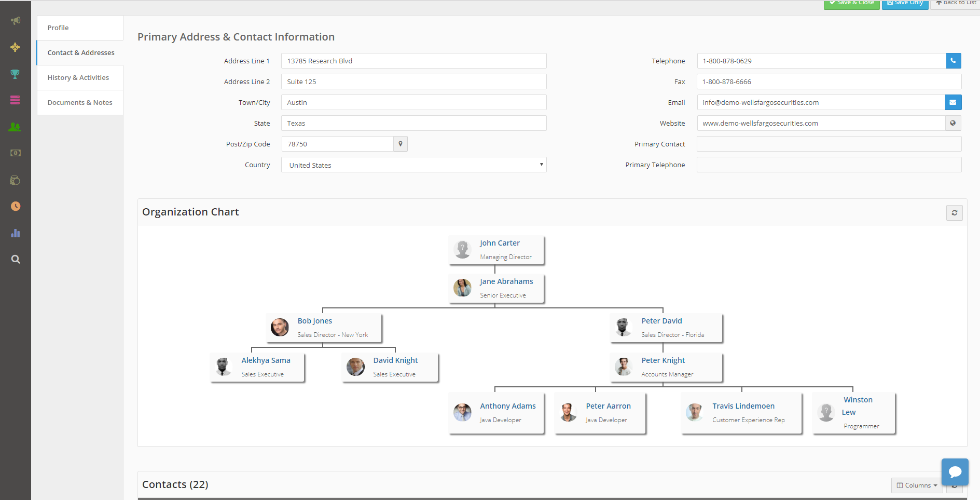Open the green trophy sidebar icon

click(15, 74)
